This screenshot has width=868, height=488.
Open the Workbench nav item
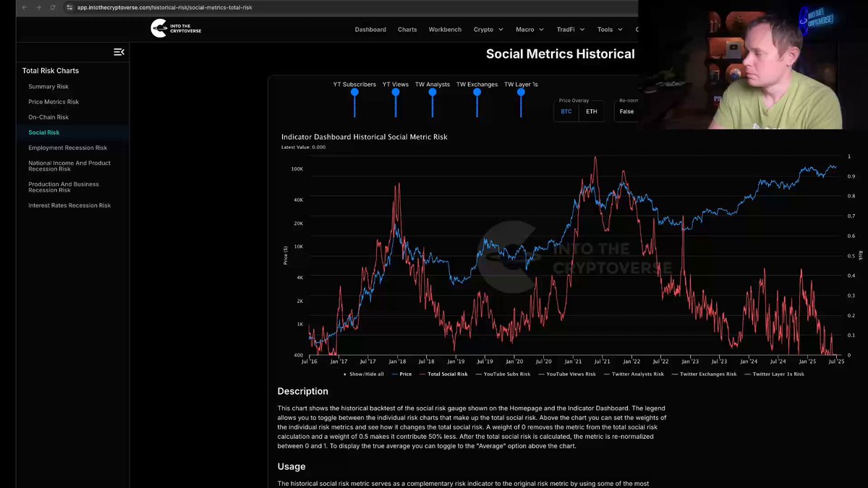[445, 30]
